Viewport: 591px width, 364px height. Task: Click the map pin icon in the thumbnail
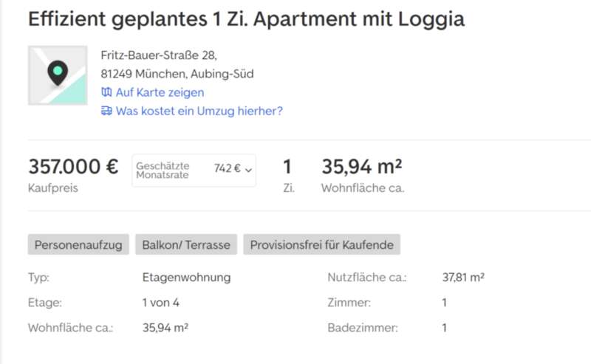(57, 72)
